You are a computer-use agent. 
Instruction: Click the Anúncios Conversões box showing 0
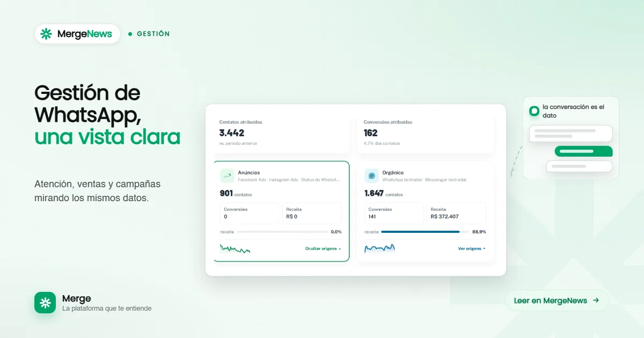click(250, 213)
